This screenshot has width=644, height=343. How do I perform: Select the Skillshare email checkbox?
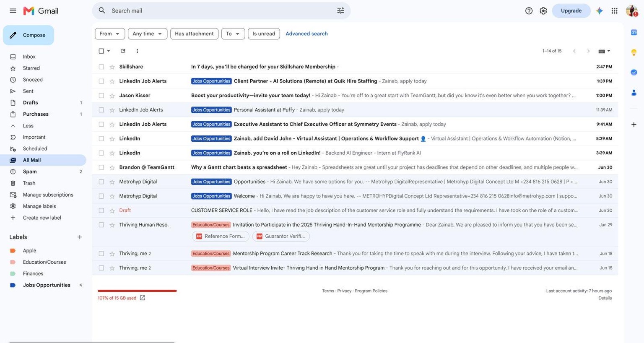click(101, 67)
